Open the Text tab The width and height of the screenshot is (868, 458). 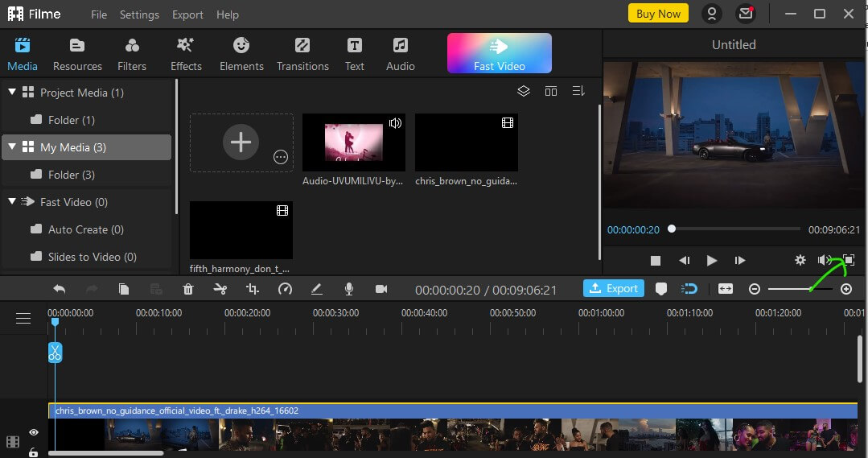[x=354, y=54]
